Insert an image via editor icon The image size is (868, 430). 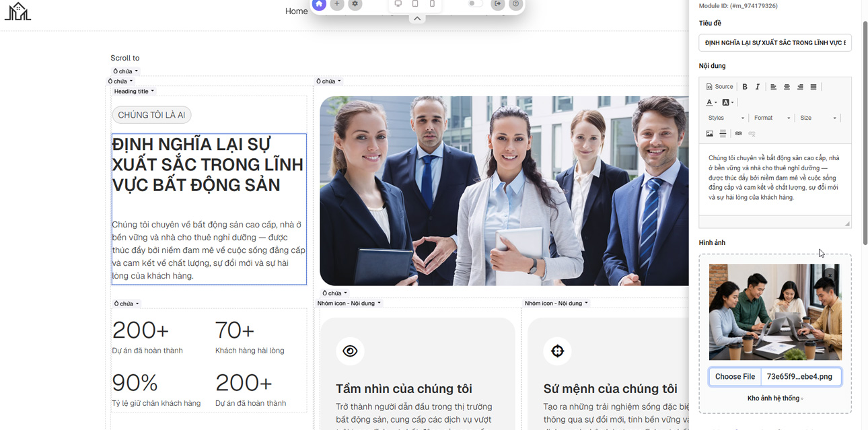(710, 134)
